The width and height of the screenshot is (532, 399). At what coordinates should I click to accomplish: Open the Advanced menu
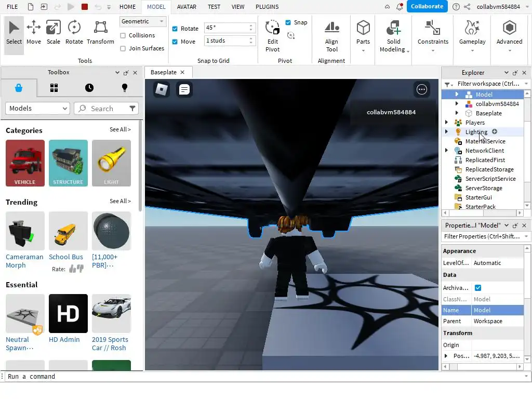[x=509, y=36]
